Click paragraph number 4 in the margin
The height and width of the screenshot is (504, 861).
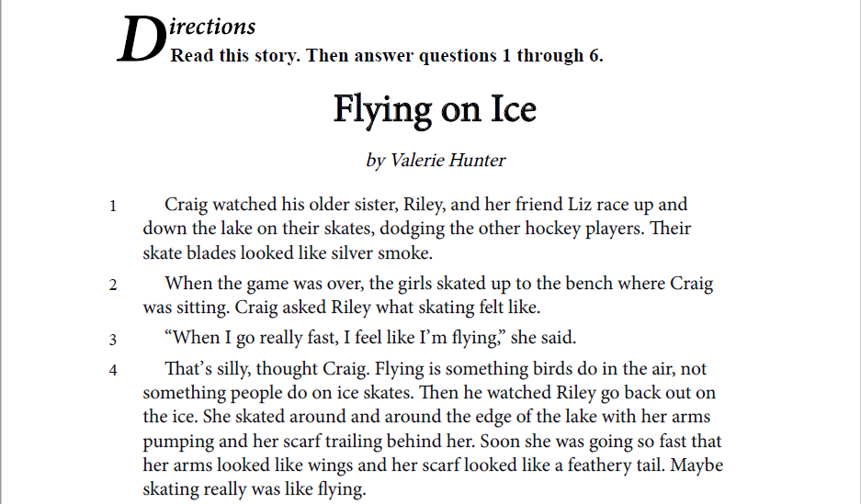[x=113, y=370]
